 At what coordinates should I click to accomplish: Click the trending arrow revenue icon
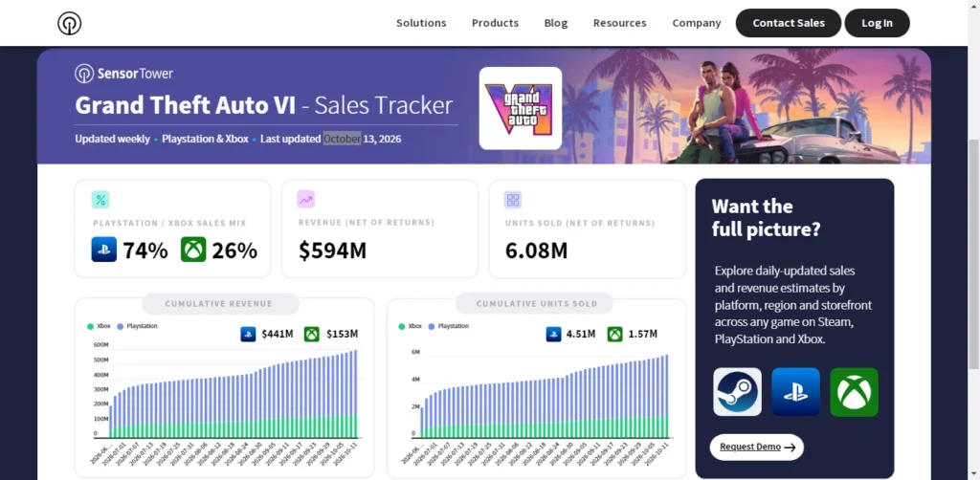tap(305, 200)
